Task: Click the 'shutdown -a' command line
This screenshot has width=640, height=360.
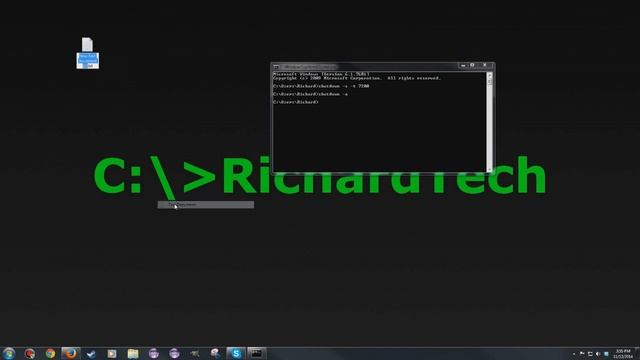Action: pyautogui.click(x=311, y=94)
